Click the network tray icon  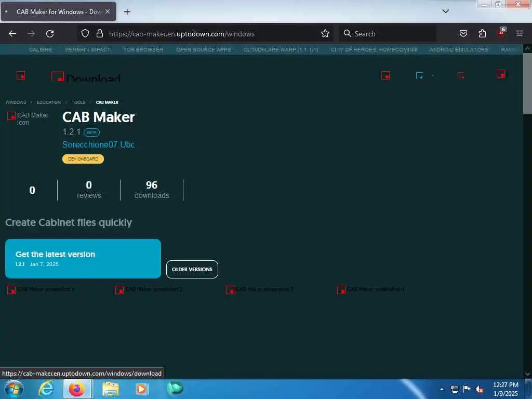[x=454, y=389]
